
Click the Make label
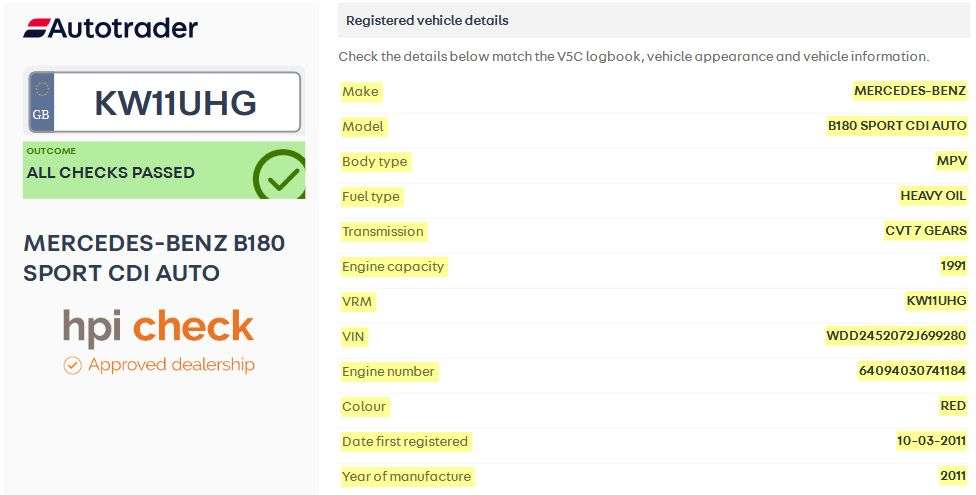click(360, 92)
